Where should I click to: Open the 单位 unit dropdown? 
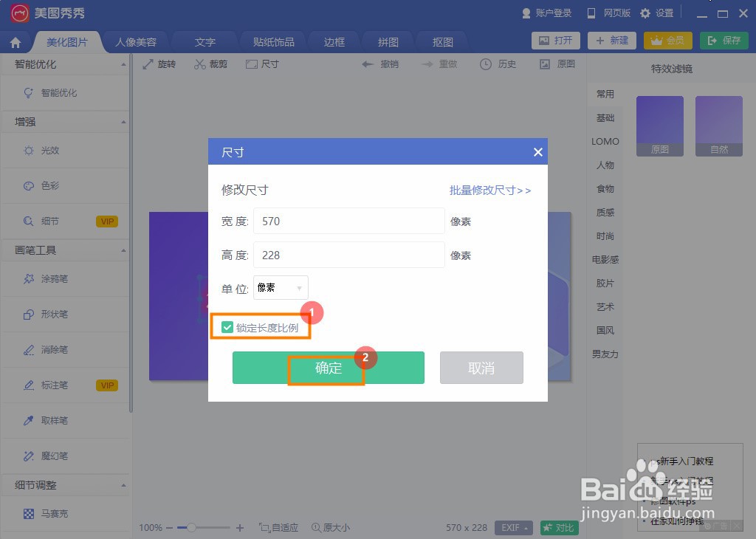click(x=281, y=288)
